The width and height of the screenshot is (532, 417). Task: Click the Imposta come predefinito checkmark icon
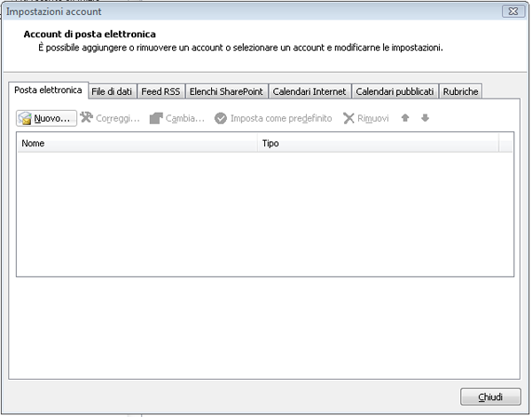(221, 118)
